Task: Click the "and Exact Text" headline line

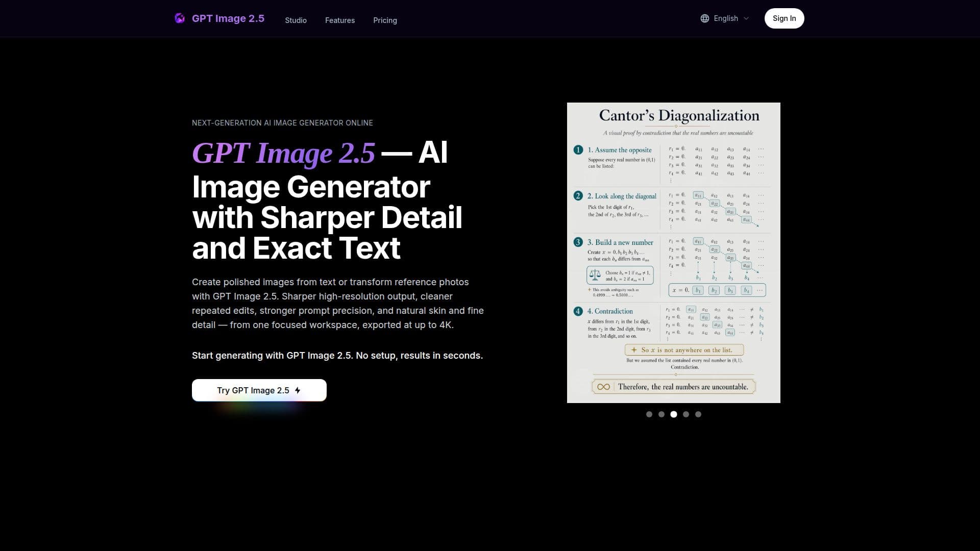Action: 296,248
